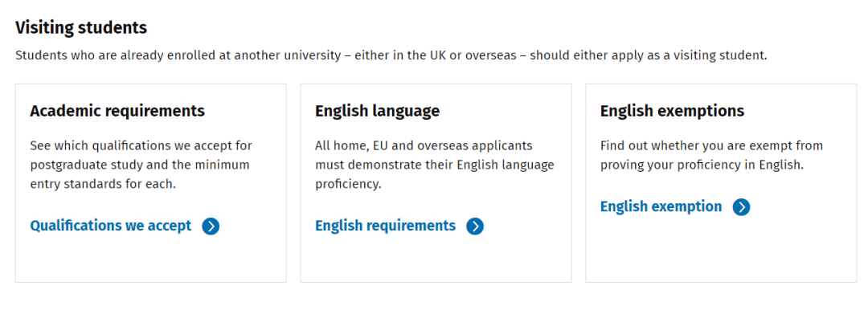Click blank area under English exemption link
The width and height of the screenshot is (868, 310).
pos(721,249)
